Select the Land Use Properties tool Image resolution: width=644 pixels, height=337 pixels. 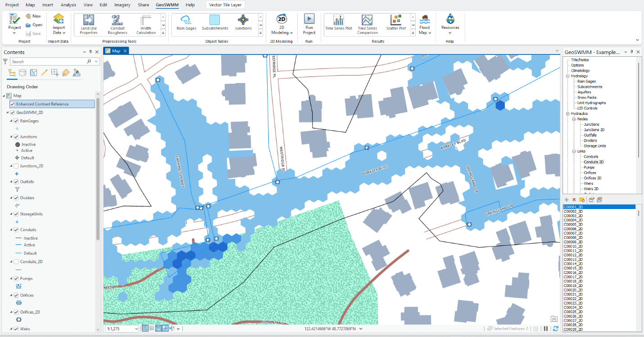[88, 23]
